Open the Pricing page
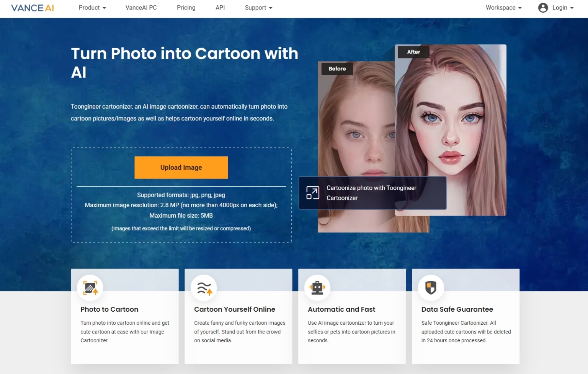Screen dimensions: 588x374 186,7
